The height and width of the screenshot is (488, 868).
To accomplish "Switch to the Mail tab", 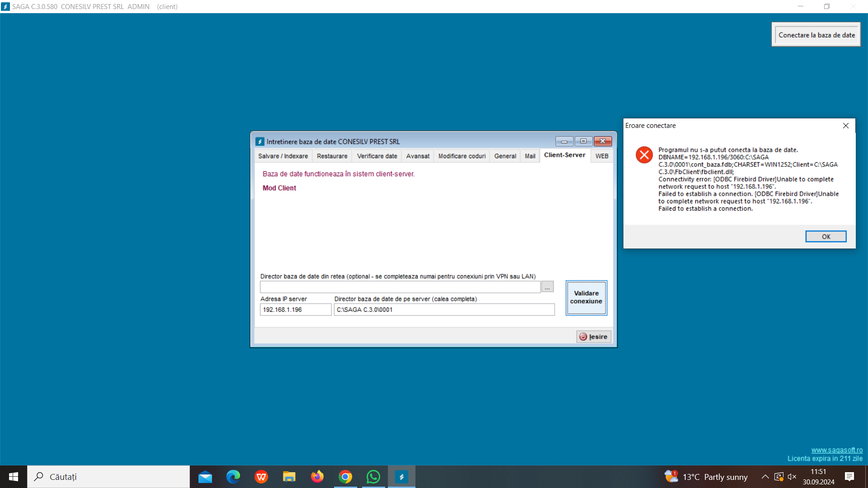I will (x=530, y=156).
